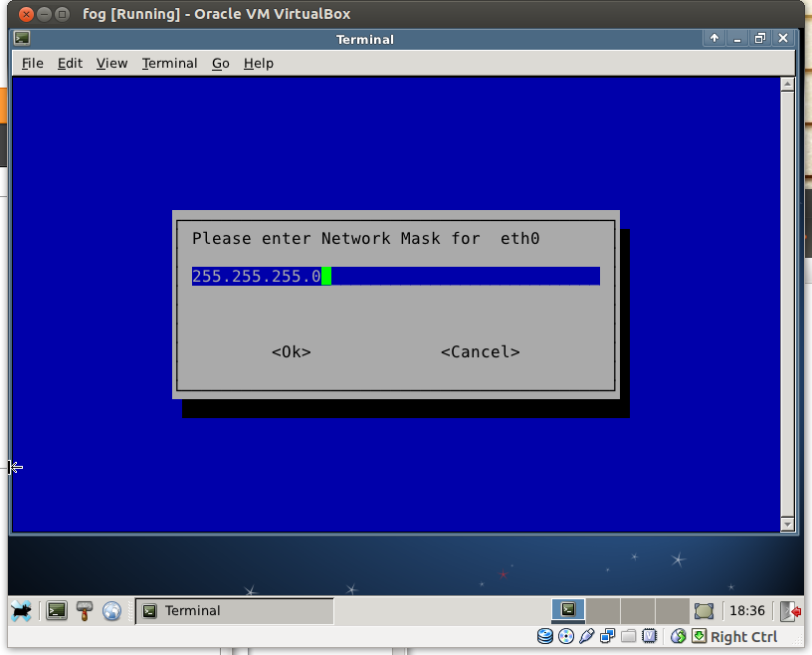Image resolution: width=812 pixels, height=655 pixels.
Task: Click the terminal window menu icon in titlebar
Action: [22, 39]
